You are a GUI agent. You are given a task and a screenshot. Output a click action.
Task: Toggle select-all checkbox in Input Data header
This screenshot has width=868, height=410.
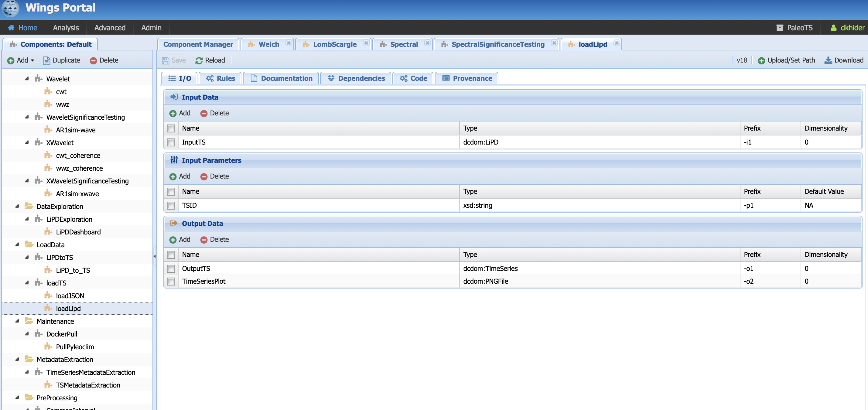tap(171, 128)
